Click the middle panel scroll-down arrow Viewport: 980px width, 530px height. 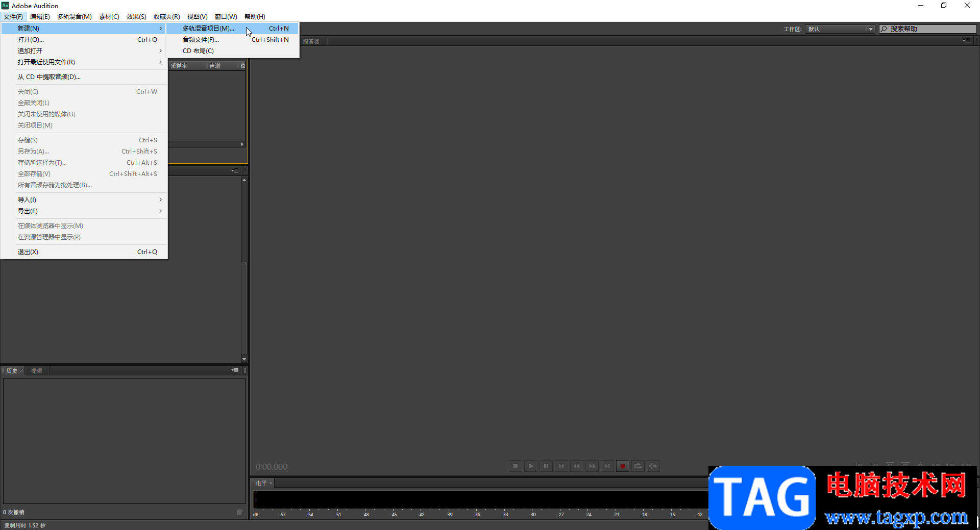tap(244, 359)
